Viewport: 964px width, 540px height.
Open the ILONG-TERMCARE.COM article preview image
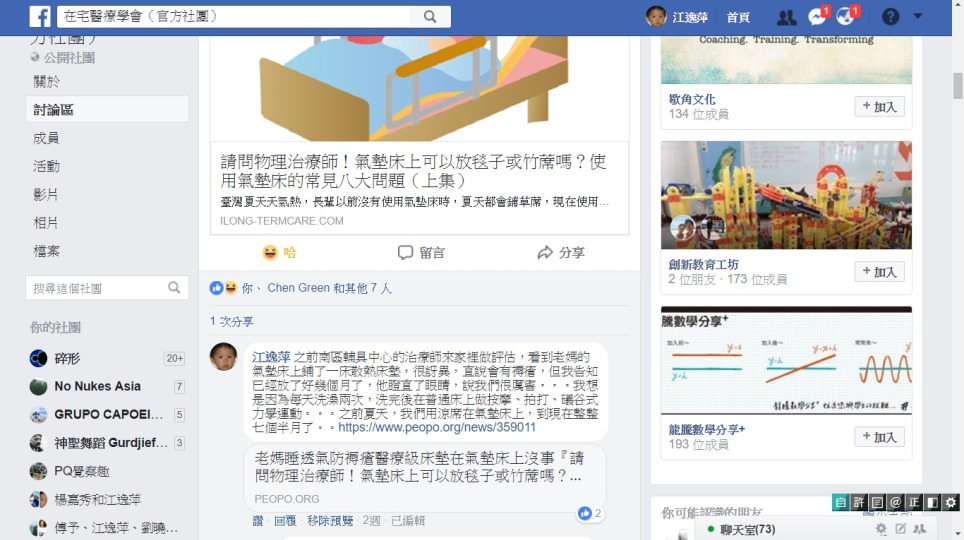click(419, 88)
